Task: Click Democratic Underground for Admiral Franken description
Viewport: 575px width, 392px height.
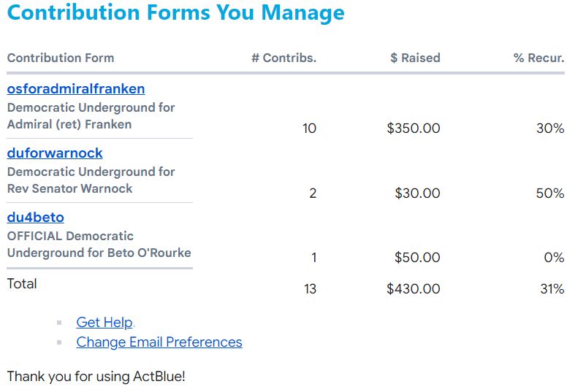Action: tap(91, 116)
